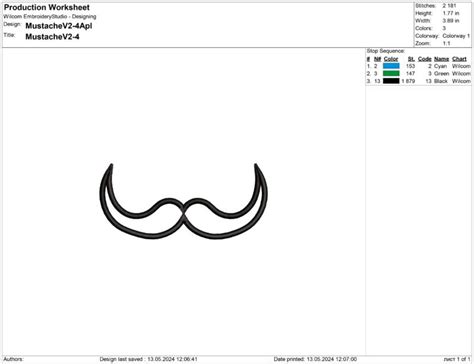
Task: Click the 'Width:' label
Action: [x=423, y=21]
